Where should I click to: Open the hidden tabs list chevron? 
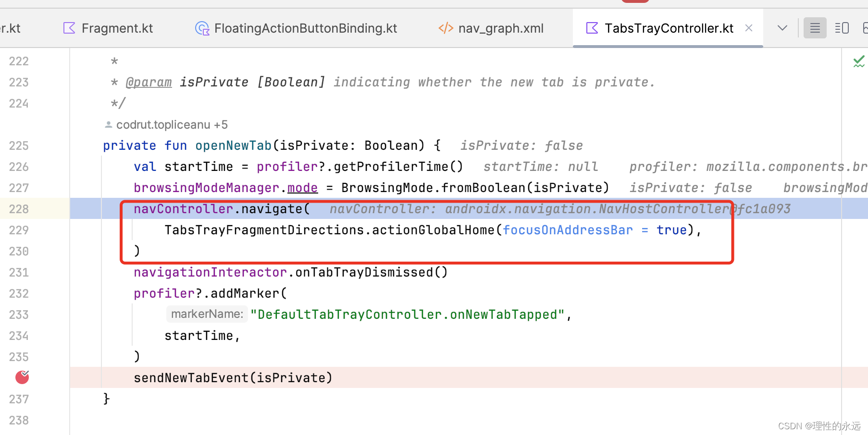781,28
